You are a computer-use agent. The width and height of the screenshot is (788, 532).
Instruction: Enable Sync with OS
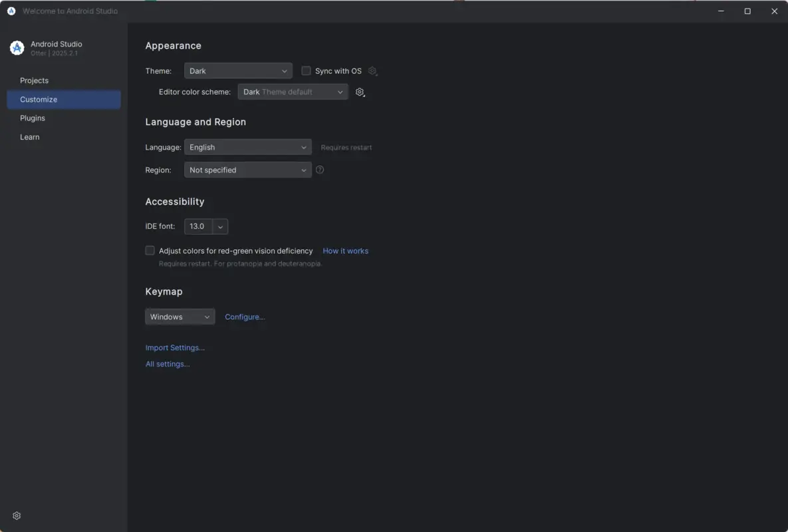pos(306,70)
